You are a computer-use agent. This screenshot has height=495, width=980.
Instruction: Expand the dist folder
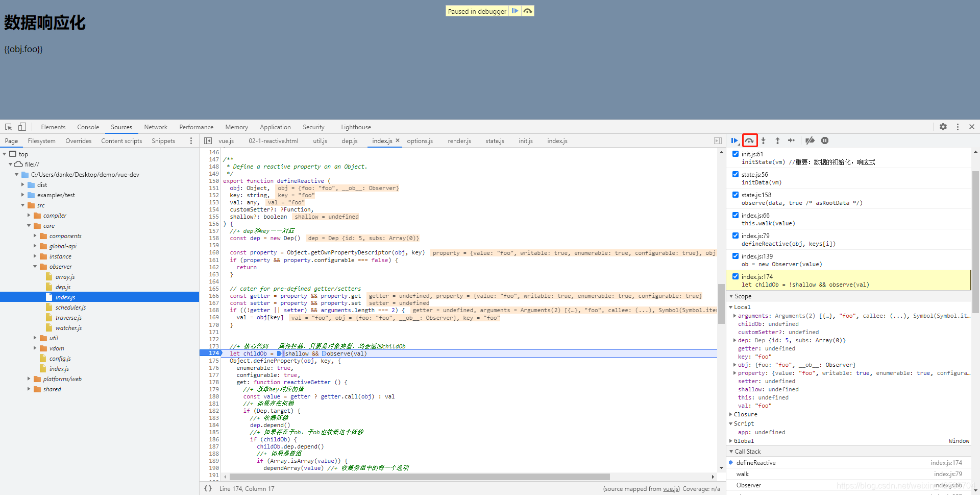pyautogui.click(x=23, y=184)
